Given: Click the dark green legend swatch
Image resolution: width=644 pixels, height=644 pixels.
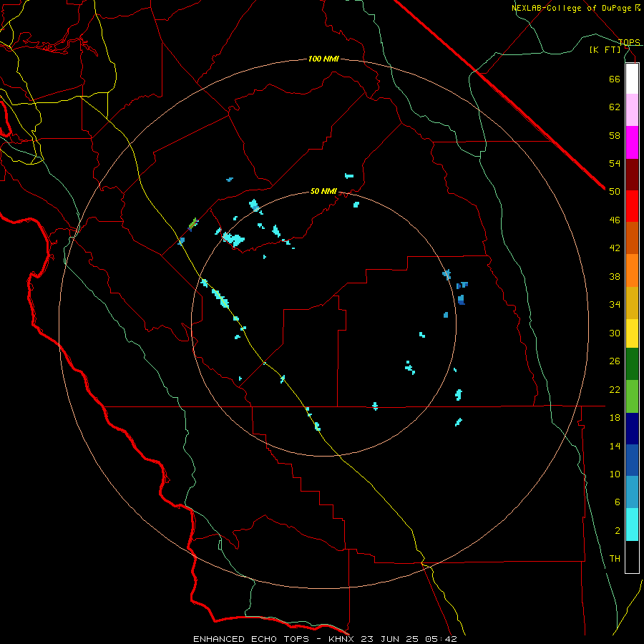Looking at the screenshot, I should [x=632, y=364].
